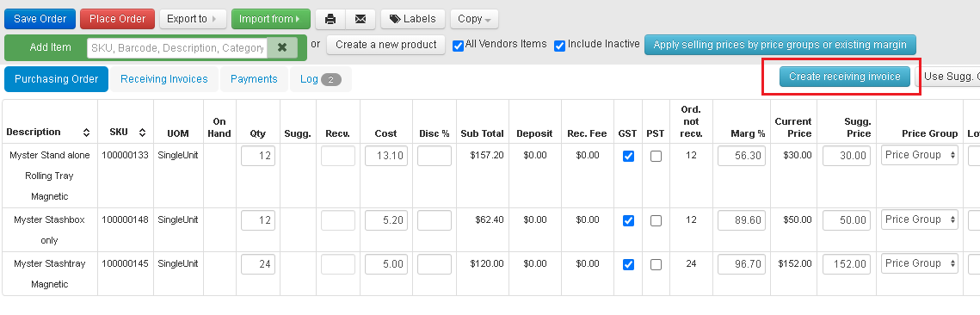Check PST for Myster Stand alone Rolling Tray
980x315 pixels.
coord(656,157)
